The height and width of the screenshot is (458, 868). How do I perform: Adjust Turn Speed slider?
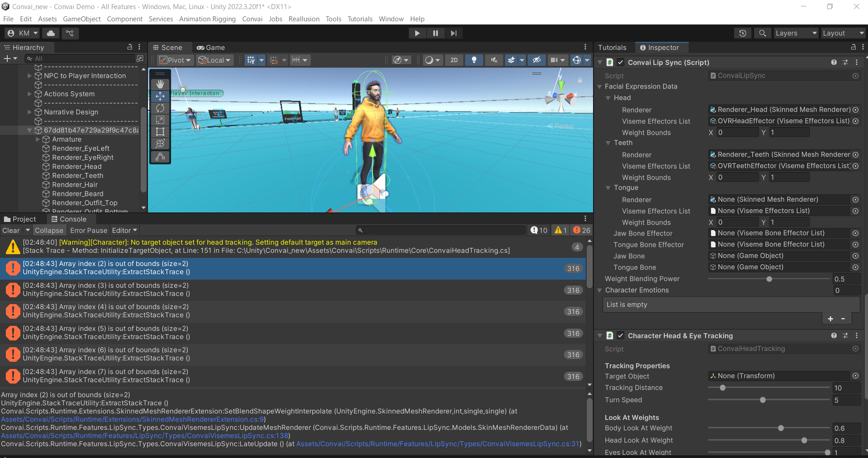tap(769, 400)
